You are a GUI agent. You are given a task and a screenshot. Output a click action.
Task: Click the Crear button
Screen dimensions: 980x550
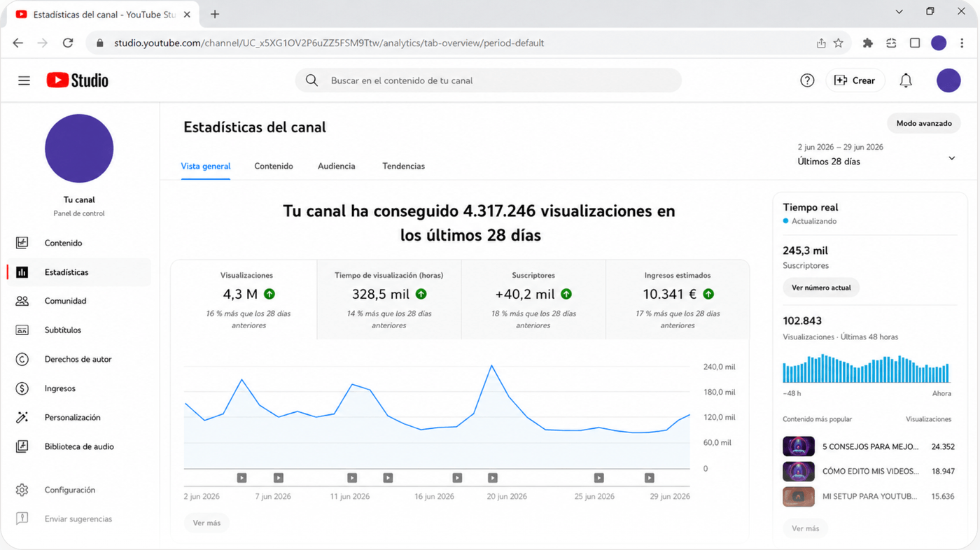click(x=855, y=80)
